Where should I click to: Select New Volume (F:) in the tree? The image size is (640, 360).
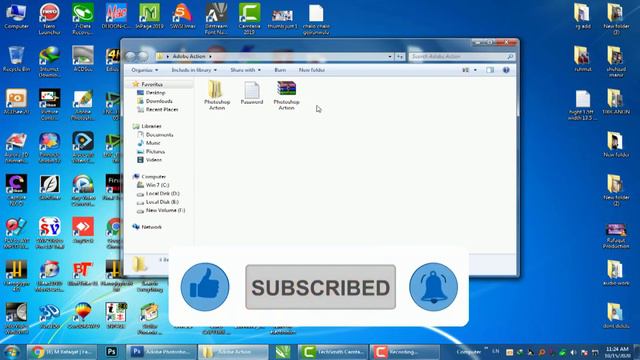point(165,210)
